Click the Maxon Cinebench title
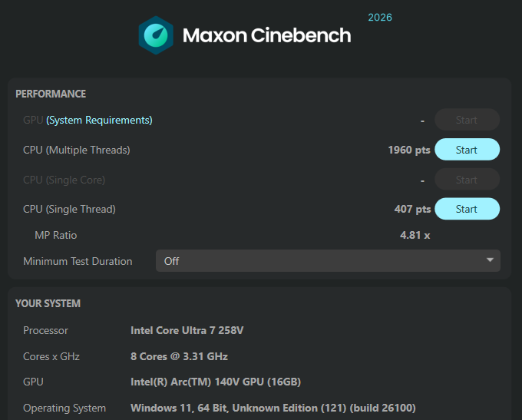Screen dimensions: 522x420 266,35
